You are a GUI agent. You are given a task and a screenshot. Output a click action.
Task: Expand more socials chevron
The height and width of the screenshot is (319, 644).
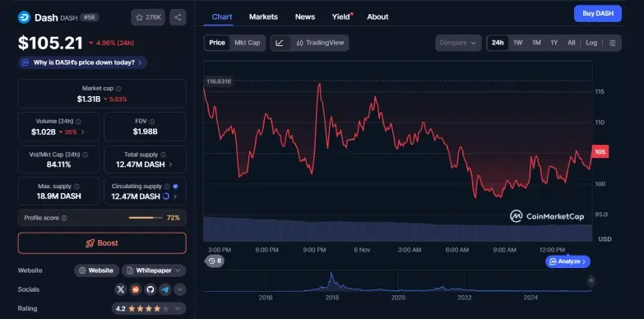tap(180, 289)
